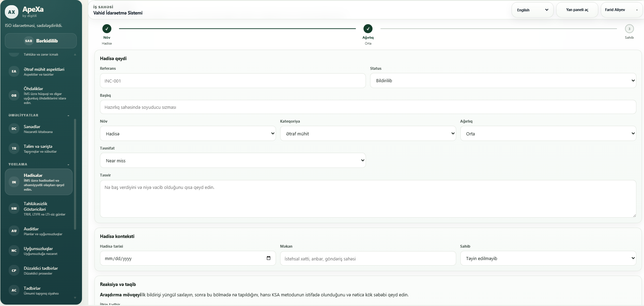The image size is (644, 306).
Task: Click the Referans input field
Action: (x=233, y=80)
